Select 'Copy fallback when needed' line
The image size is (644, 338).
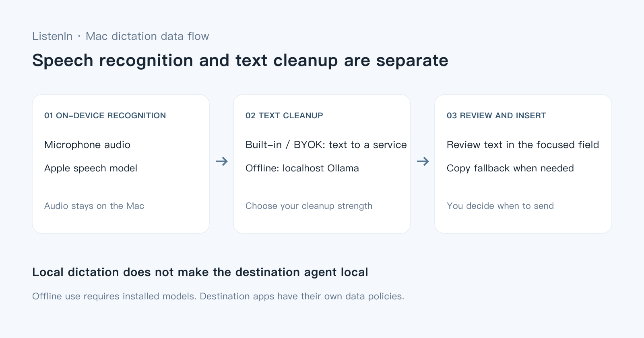[x=510, y=168]
